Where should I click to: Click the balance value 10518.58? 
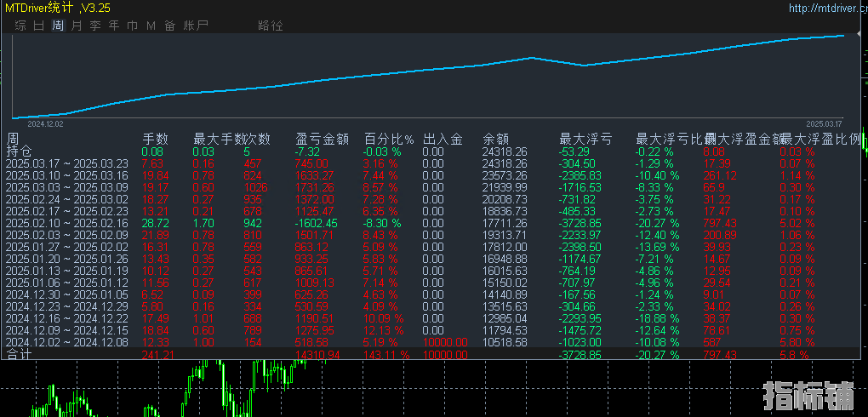tap(505, 343)
